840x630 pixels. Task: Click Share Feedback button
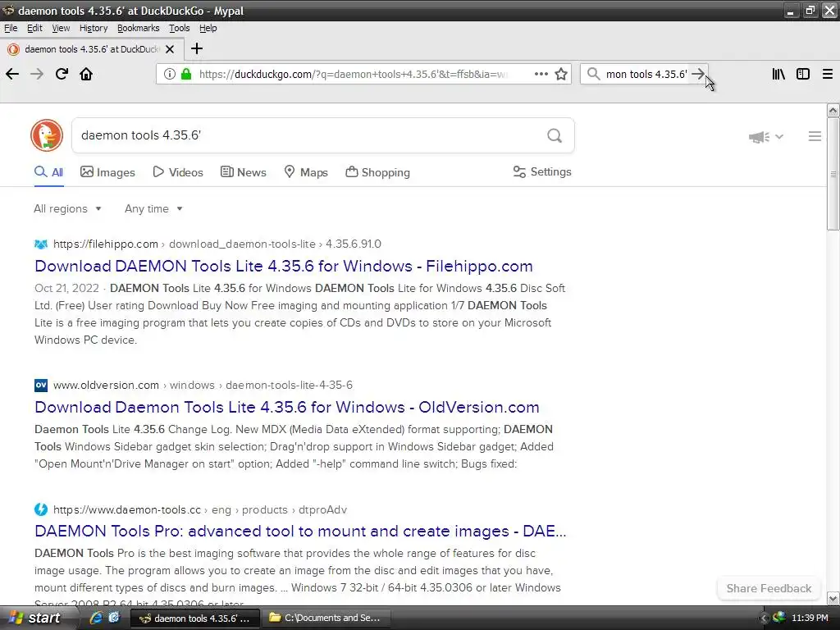769,588
